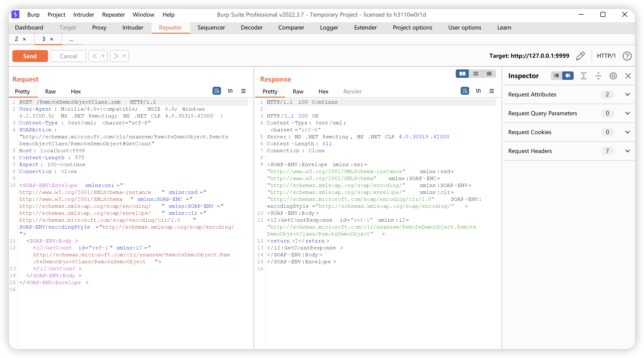Toggle non-printable chars \n in Response pane
Screen dimensions: 644x358
478,91
